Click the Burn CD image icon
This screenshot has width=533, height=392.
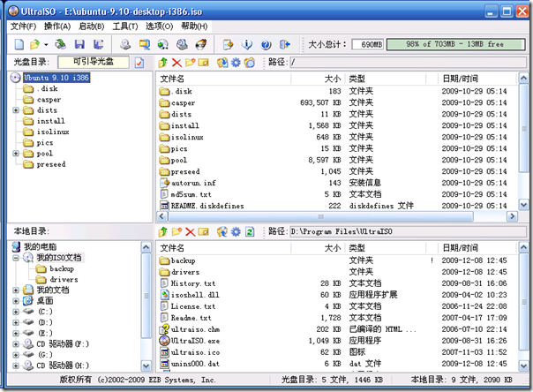(201, 44)
